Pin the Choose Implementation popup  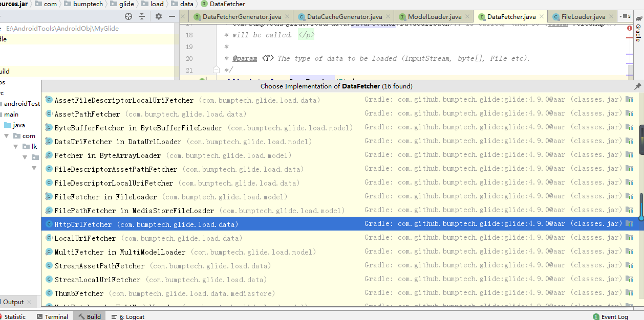(637, 86)
